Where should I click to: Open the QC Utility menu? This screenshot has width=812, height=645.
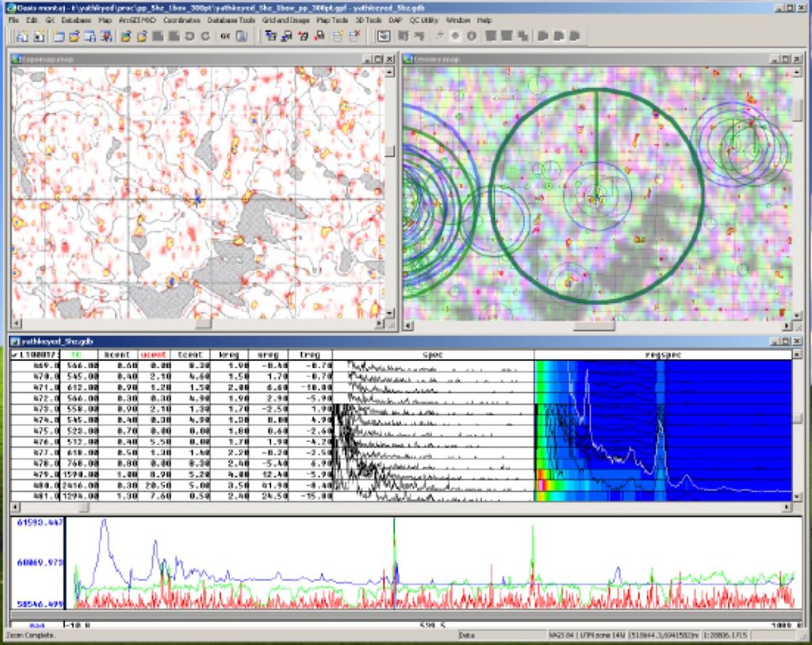[424, 19]
